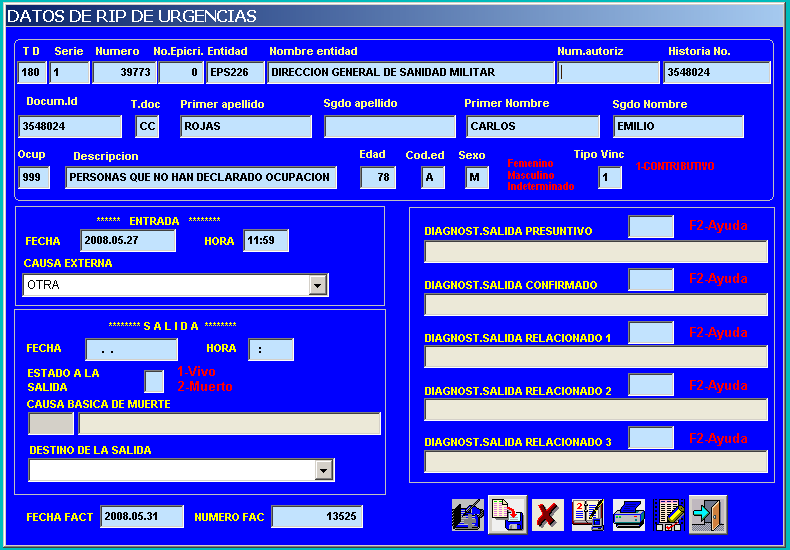Click the red 1-CONTRIBUTIVO text
The height and width of the screenshot is (550, 790).
point(675,166)
